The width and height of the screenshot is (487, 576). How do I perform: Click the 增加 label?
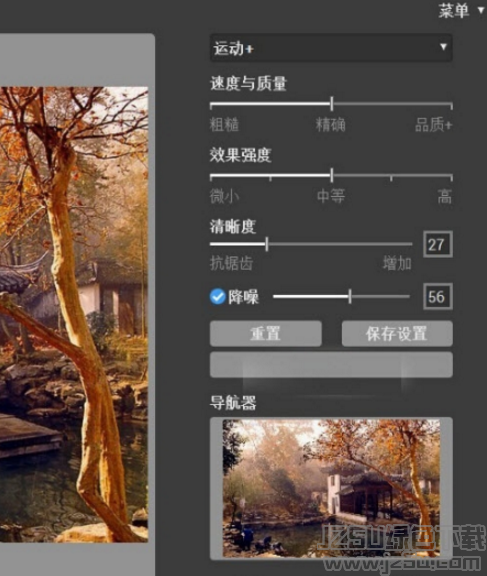click(397, 263)
